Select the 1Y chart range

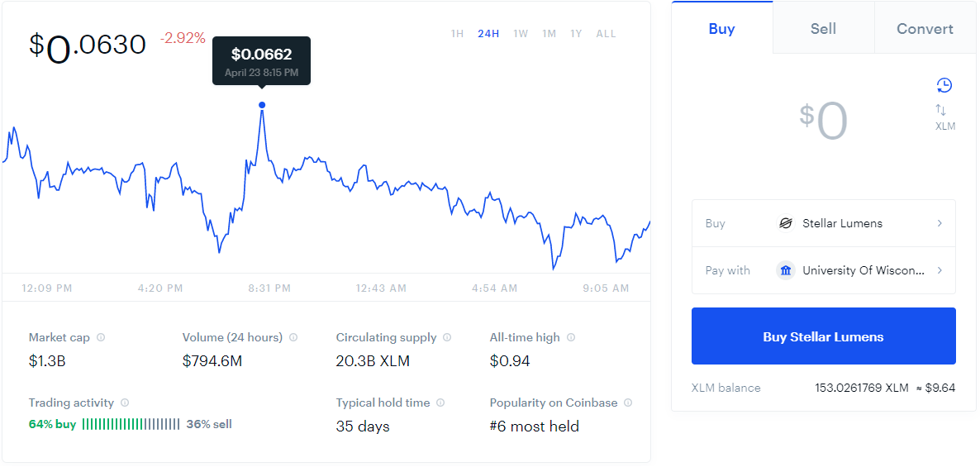coord(576,34)
